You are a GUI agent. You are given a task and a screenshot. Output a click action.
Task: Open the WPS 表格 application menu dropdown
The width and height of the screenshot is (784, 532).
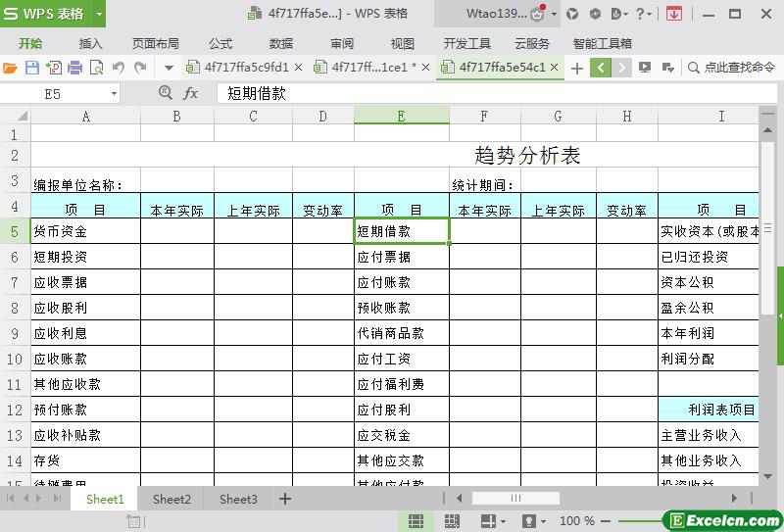pos(99,14)
